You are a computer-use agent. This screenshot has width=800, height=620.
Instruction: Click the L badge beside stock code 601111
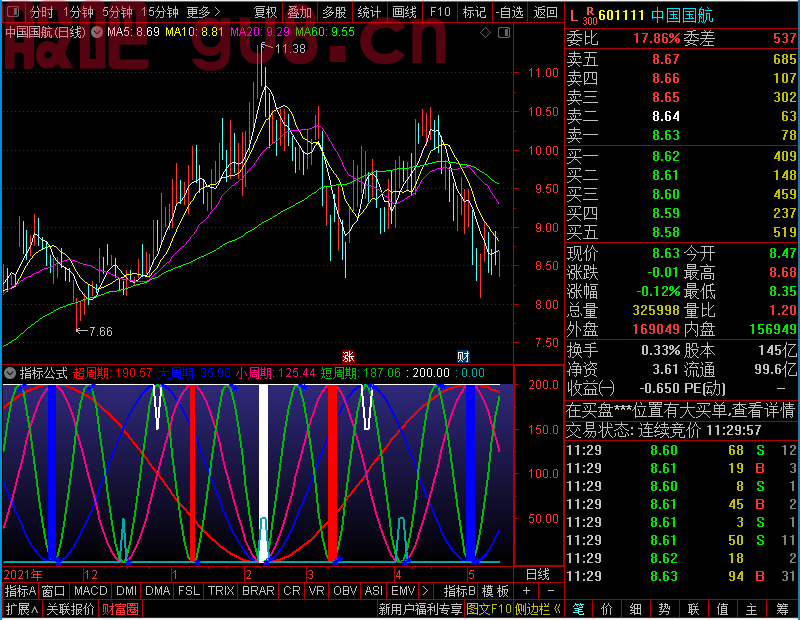(574, 16)
